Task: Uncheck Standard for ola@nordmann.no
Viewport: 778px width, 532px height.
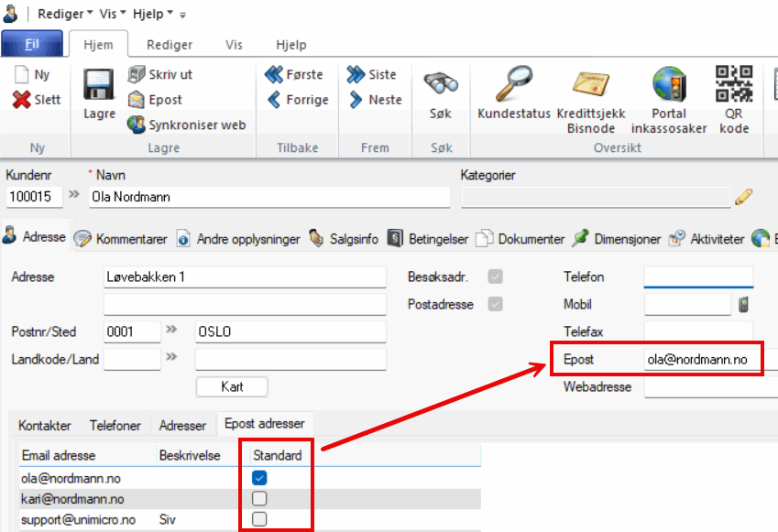Action: pyautogui.click(x=259, y=478)
